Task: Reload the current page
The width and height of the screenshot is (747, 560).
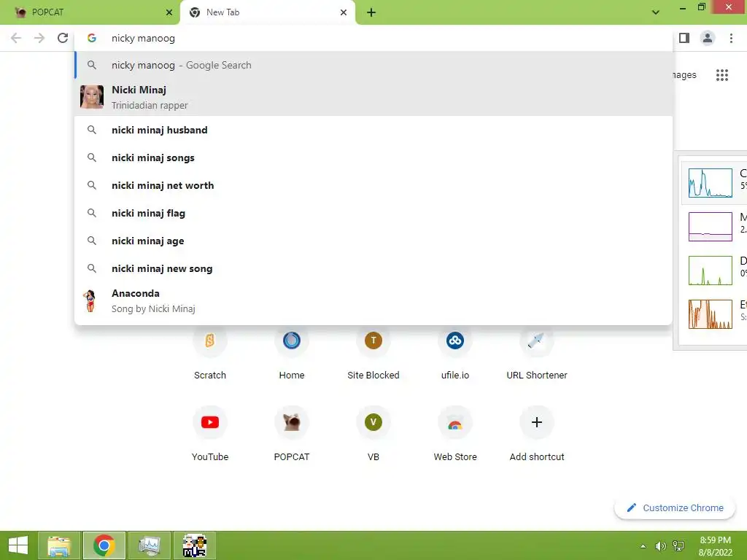Action: tap(63, 38)
